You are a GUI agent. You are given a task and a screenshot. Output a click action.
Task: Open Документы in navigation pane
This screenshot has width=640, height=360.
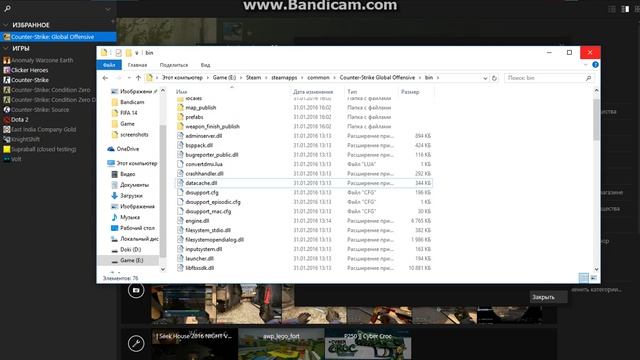[x=134, y=185]
